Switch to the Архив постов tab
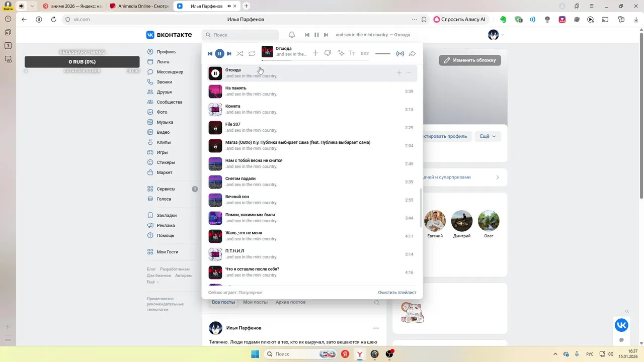This screenshot has height=362, width=644. 290,302
